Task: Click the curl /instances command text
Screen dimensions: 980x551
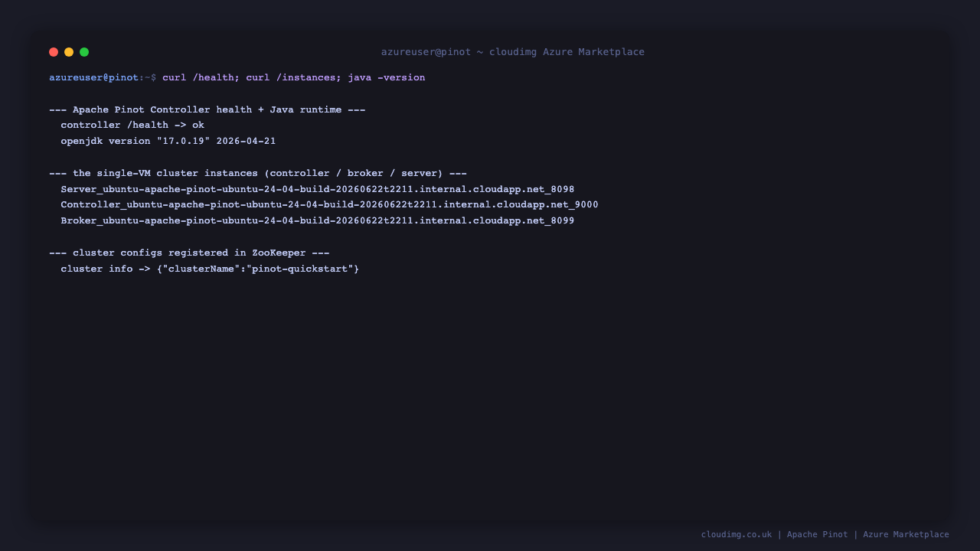Action: coord(291,78)
